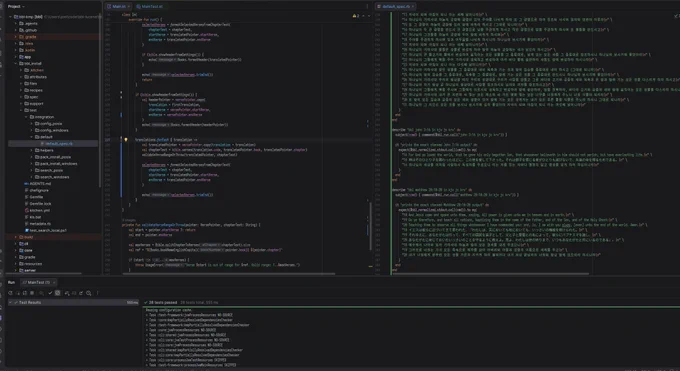Click the lightbulb quick-fix icon in editor
The image size is (680, 371).
[126, 140]
